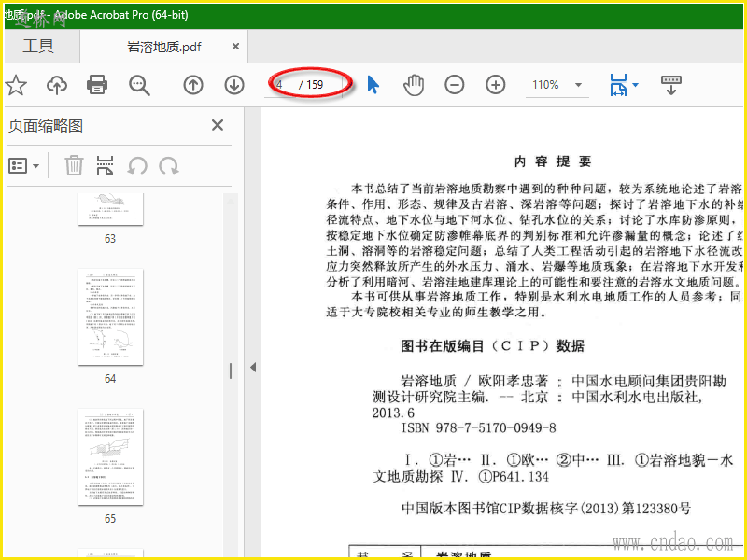The height and width of the screenshot is (560, 747).
Task: Click the page number input field
Action: coord(281,85)
